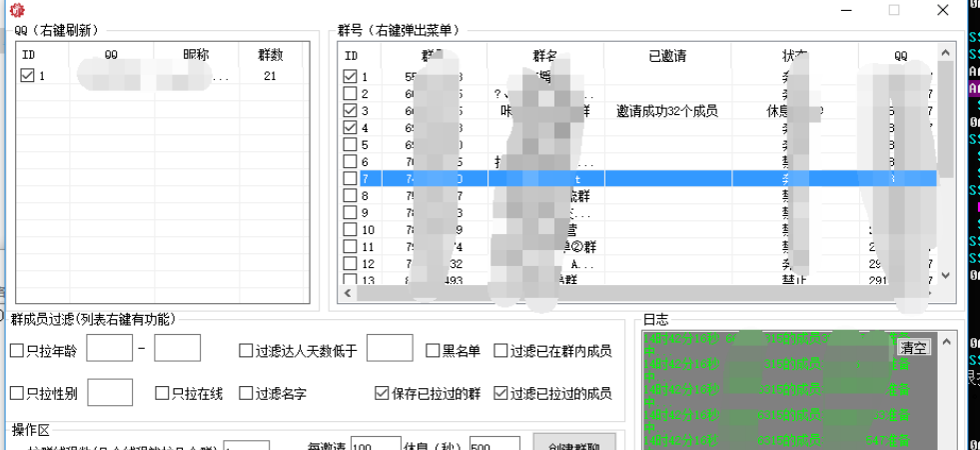Click the 过滤达人天数低于 input box
980x450 pixels.
pos(390,348)
